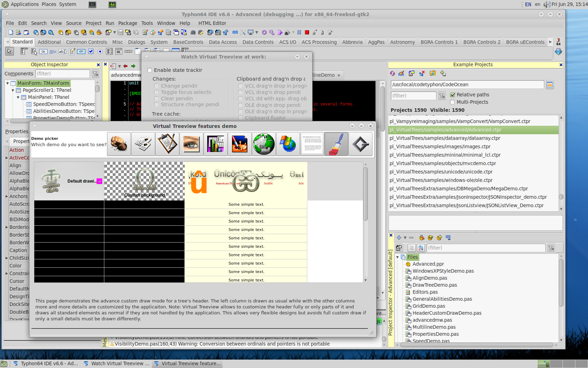
Task: Clear the Object Inspector components filter
Action: pyautogui.click(x=96, y=74)
